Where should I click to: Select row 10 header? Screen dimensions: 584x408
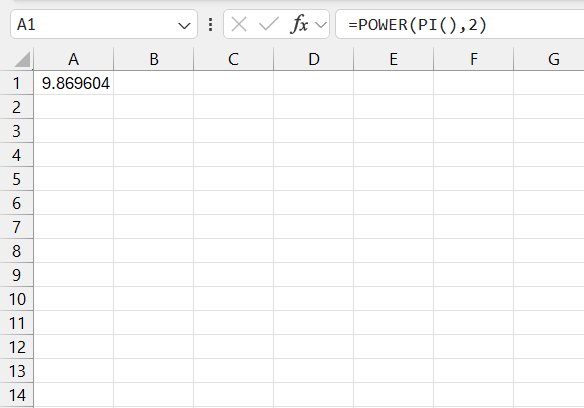tap(16, 299)
